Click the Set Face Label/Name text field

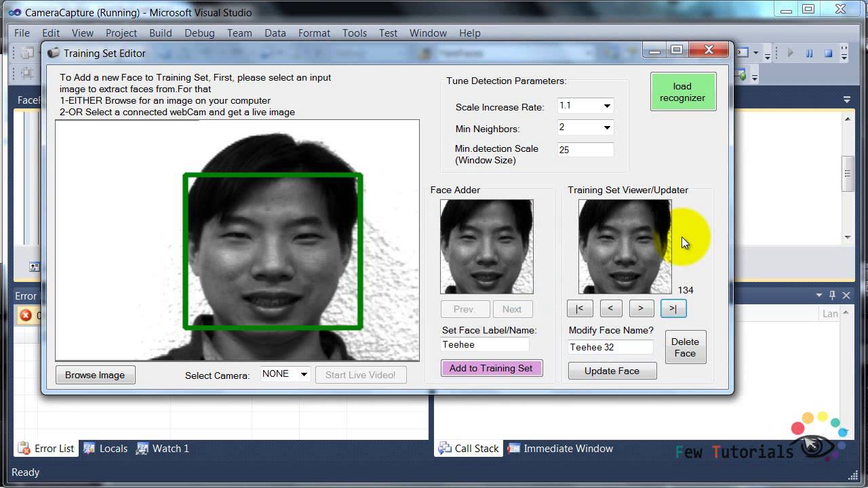point(485,344)
